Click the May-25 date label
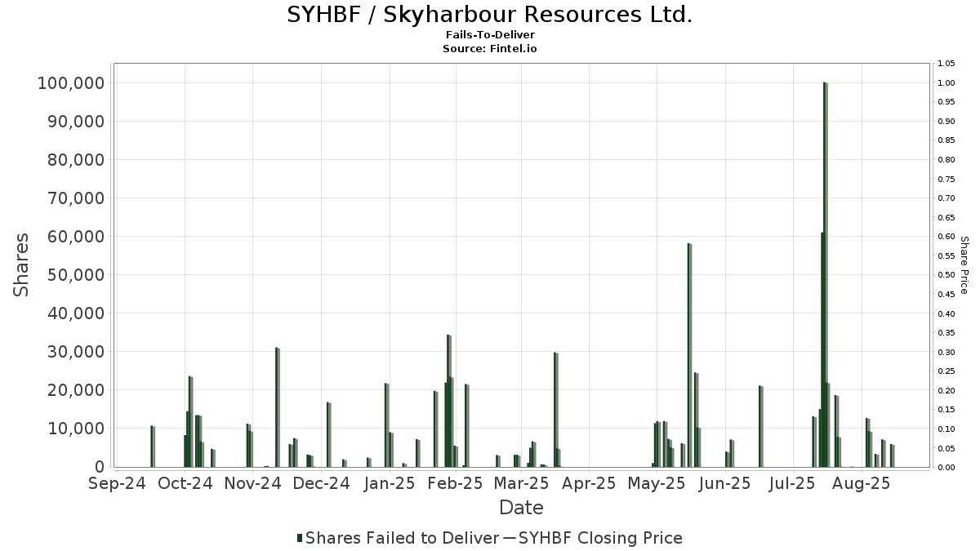Screen dimensions: 980x551 click(657, 483)
